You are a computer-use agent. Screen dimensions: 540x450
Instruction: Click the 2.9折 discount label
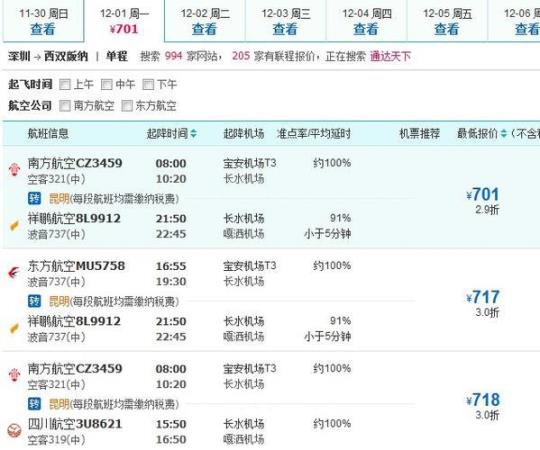(487, 210)
